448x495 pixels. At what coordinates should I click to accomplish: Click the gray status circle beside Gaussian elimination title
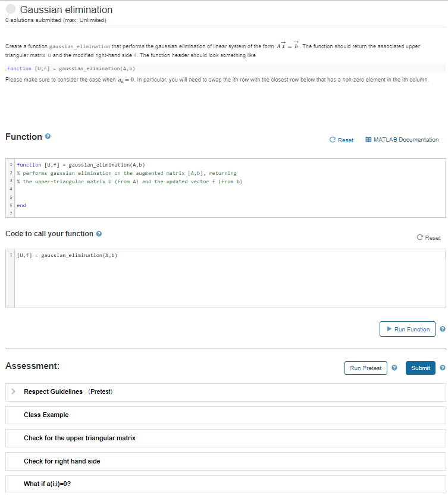click(x=11, y=10)
